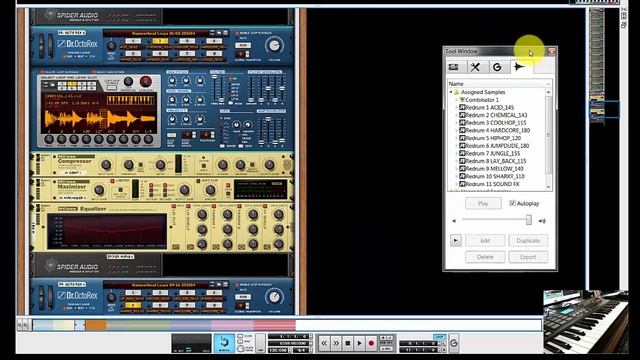Select loop slot 7 on upper Dr. OctoRex
Viewport: 640px width, 360px height.
pyautogui.click(x=187, y=53)
